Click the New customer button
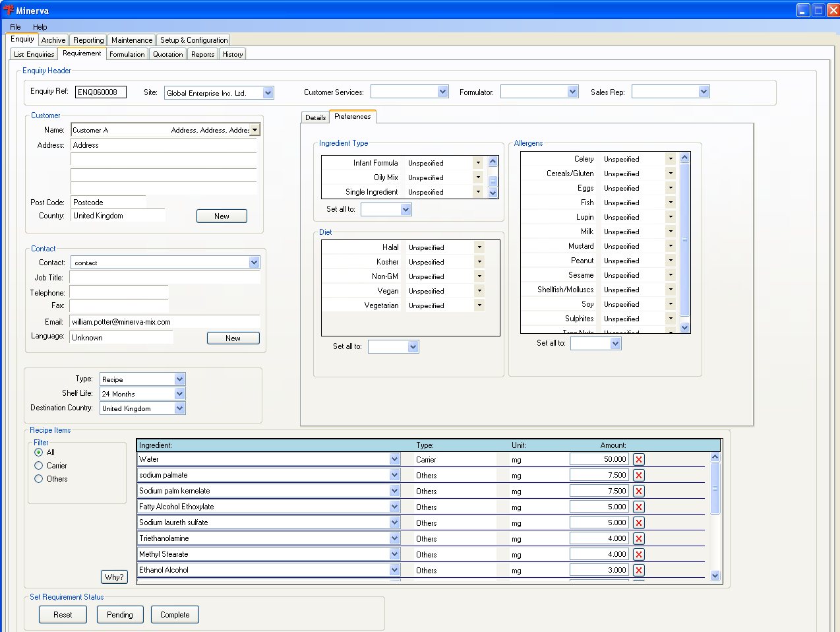The width and height of the screenshot is (840, 632). coord(222,216)
